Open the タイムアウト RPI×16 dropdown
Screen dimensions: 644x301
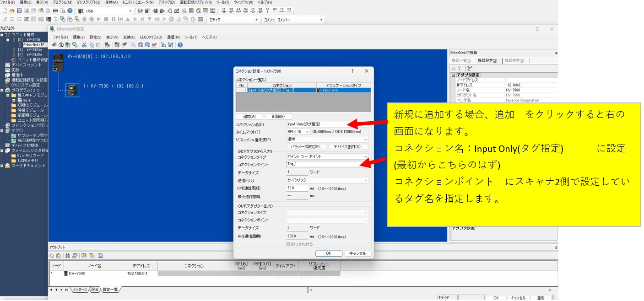pyautogui.click(x=298, y=132)
